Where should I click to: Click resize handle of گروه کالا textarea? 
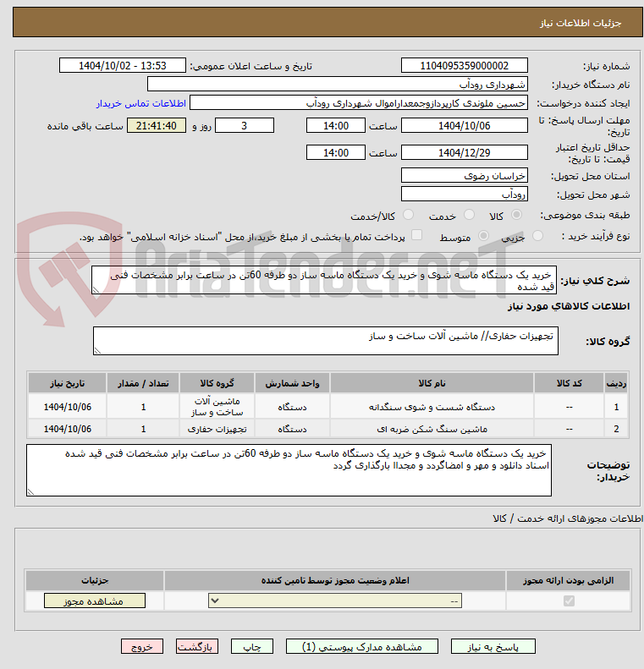[97, 351]
